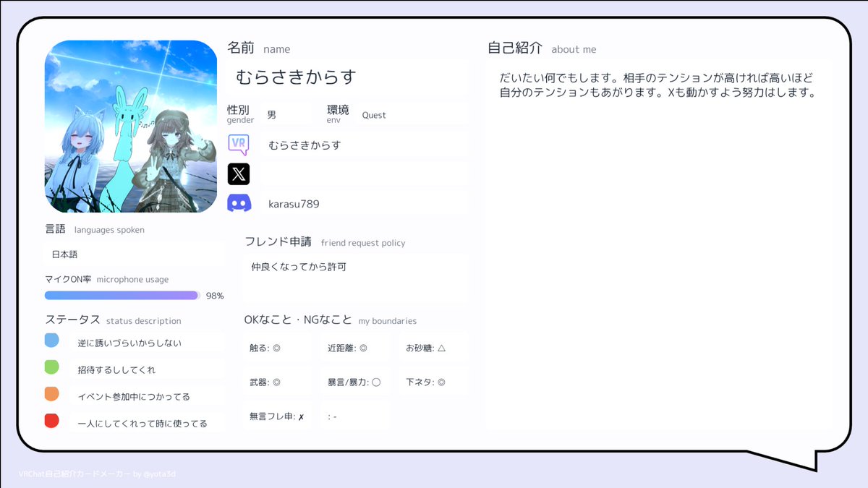Click the OKなこと・NGなこと heading

click(331, 320)
